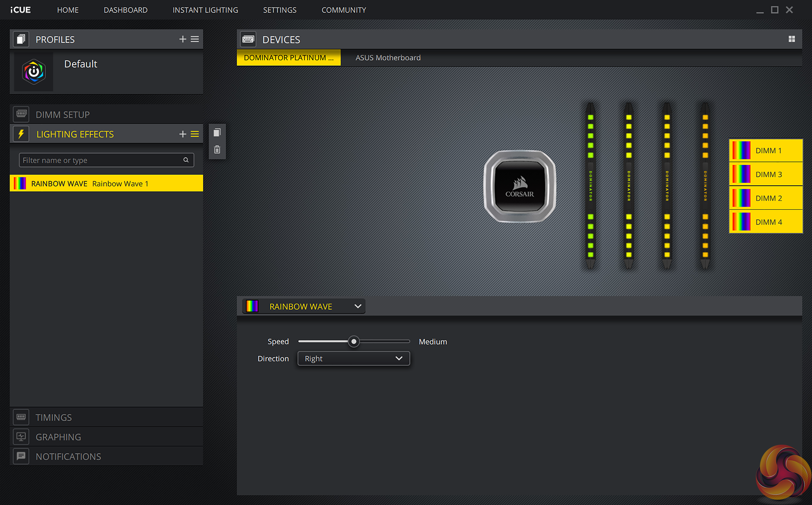The image size is (812, 505).
Task: Click the search magnifier in the filter box
Action: point(186,160)
